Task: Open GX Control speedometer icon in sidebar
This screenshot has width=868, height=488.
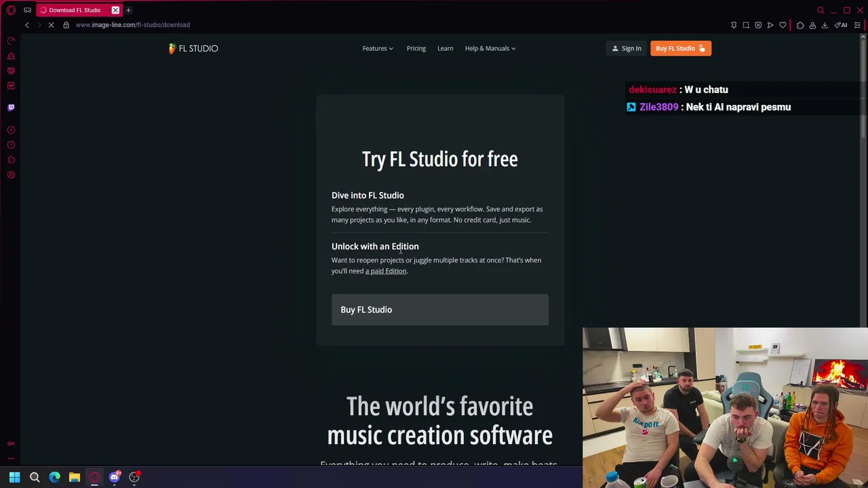Action: (11, 41)
